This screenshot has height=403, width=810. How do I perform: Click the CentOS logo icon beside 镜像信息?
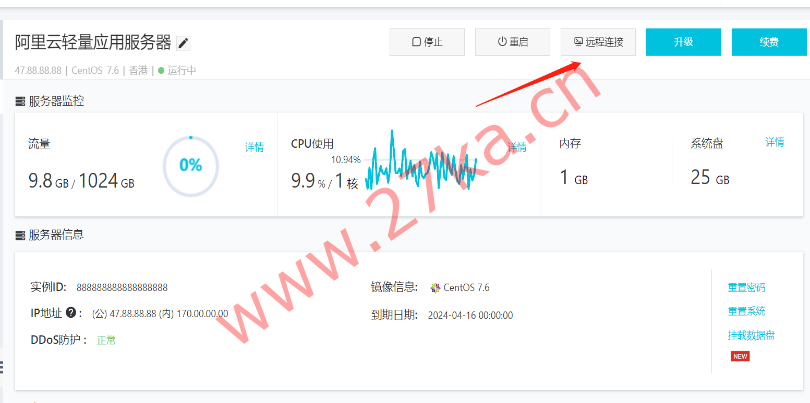(x=435, y=288)
